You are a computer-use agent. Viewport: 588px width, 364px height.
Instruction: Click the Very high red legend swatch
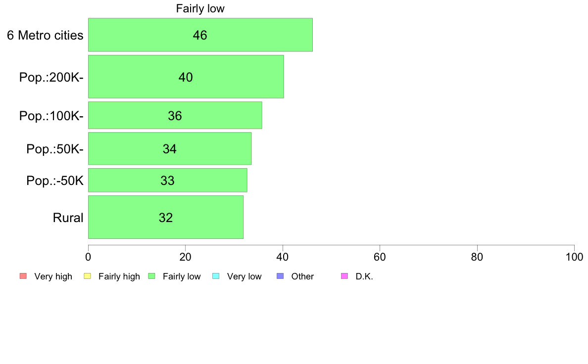[x=23, y=276]
